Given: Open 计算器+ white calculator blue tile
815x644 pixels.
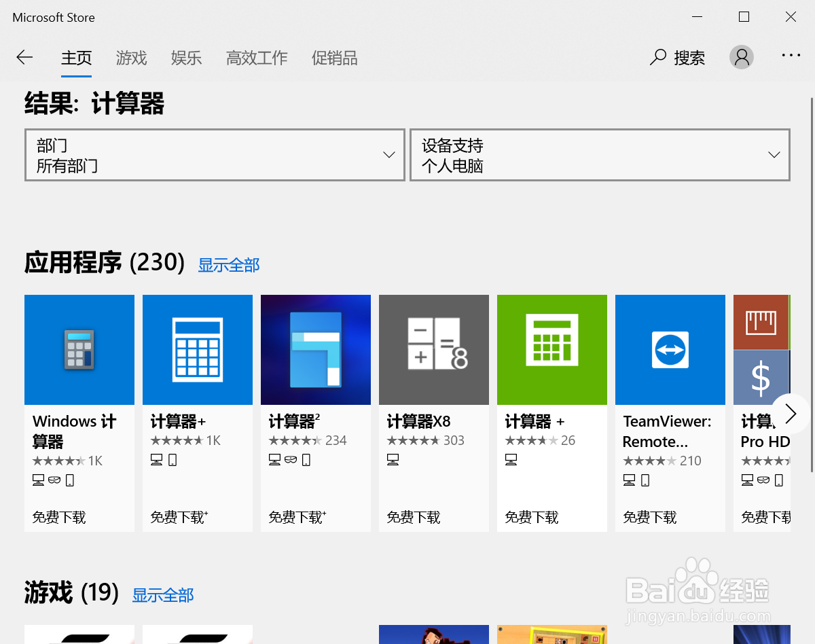Looking at the screenshot, I should click(198, 350).
